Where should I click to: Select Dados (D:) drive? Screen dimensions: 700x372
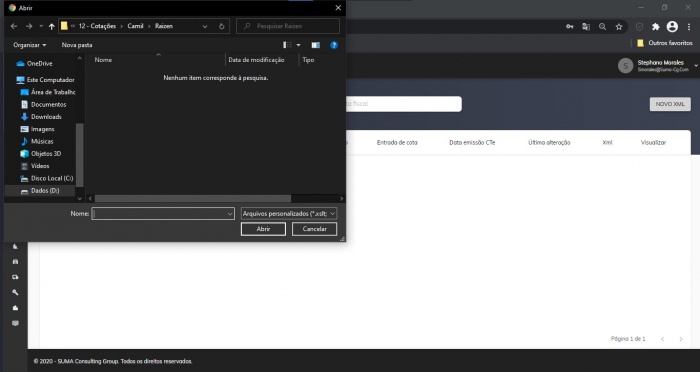tap(40, 191)
